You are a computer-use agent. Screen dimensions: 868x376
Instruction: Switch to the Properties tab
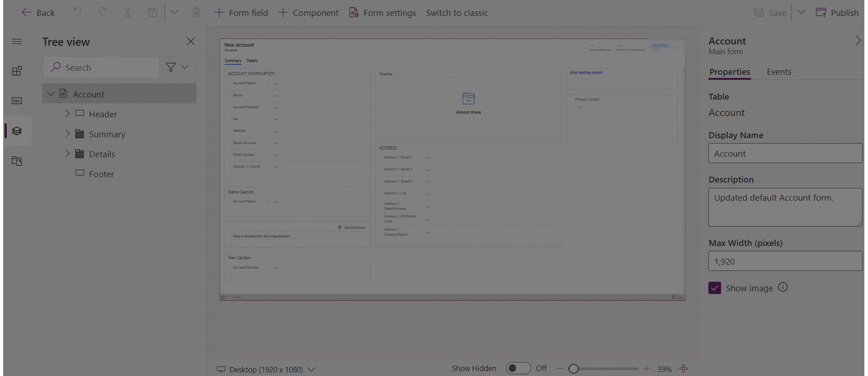(x=729, y=72)
